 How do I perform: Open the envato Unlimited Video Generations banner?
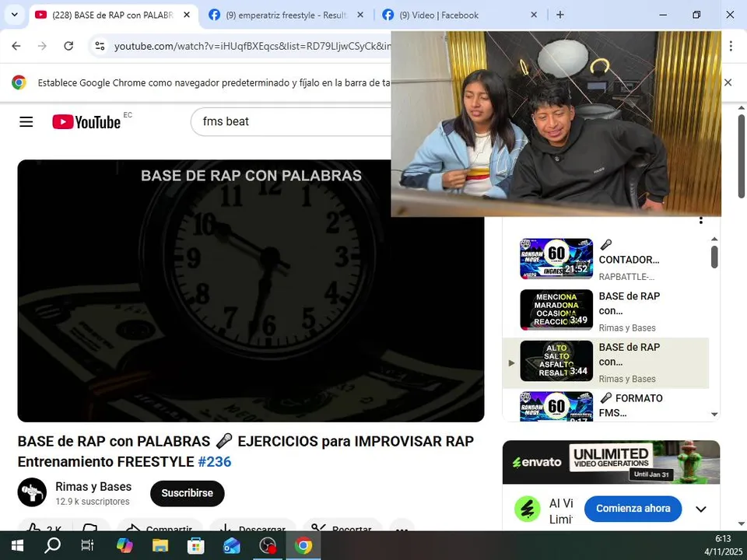(612, 462)
